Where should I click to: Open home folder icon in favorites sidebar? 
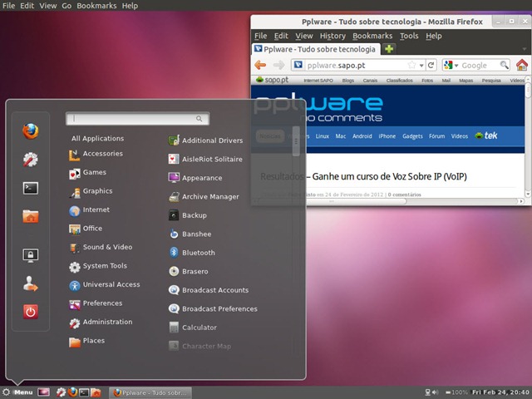31,216
